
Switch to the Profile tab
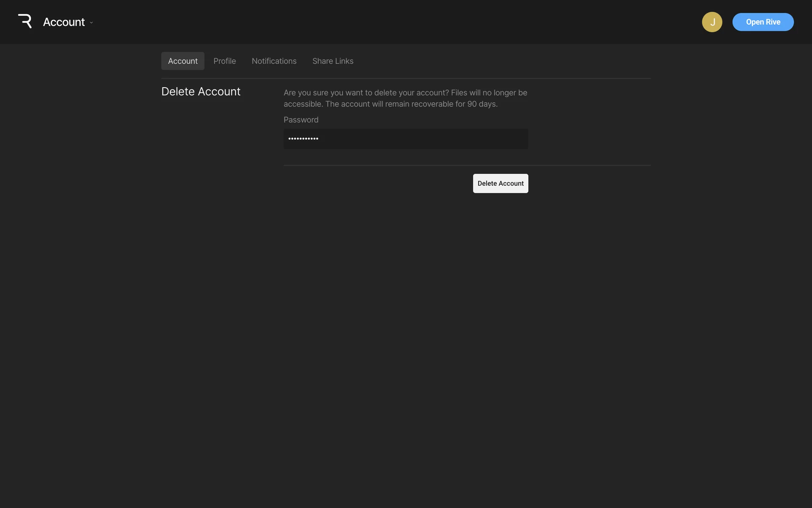(225, 61)
